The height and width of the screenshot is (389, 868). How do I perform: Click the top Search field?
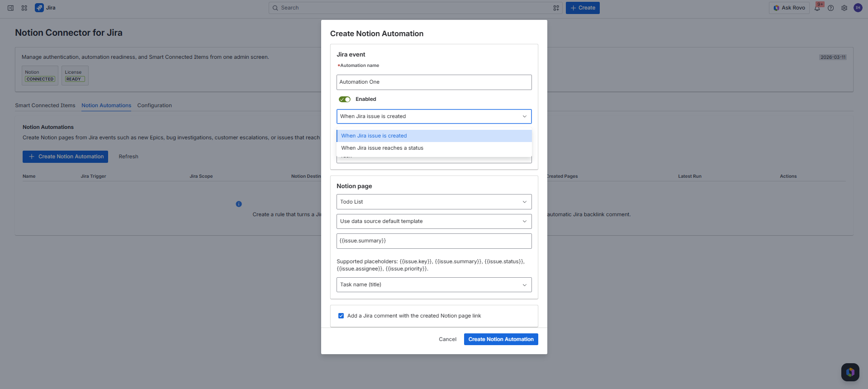[415, 8]
